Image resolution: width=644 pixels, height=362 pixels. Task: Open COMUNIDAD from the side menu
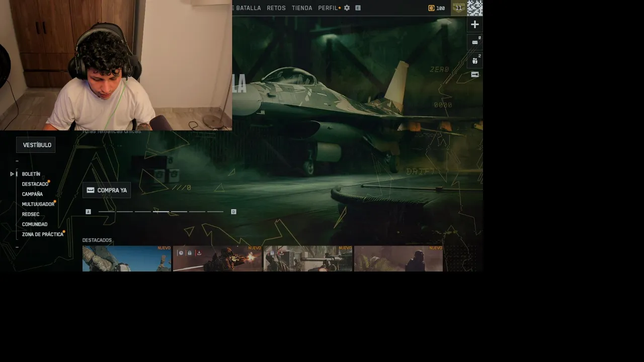click(35, 224)
